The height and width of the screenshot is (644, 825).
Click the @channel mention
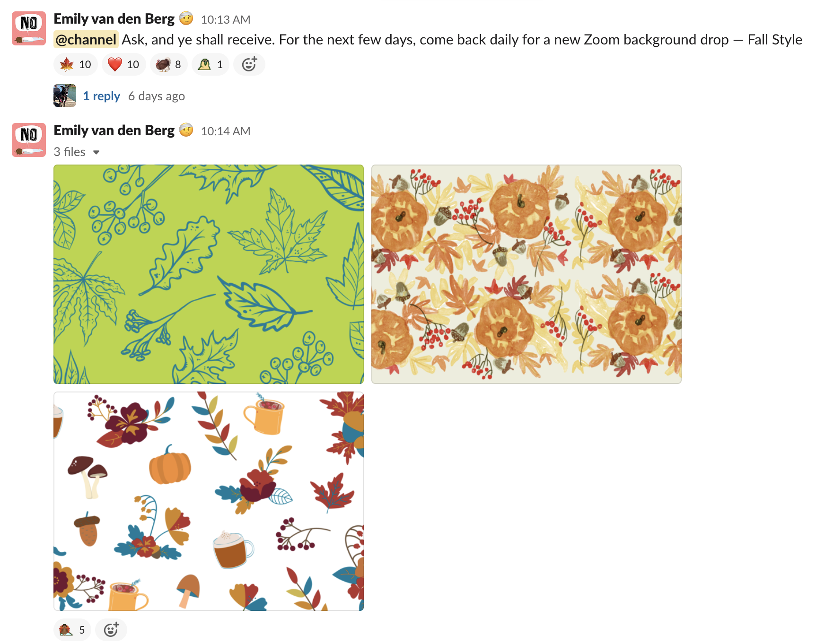tap(86, 39)
